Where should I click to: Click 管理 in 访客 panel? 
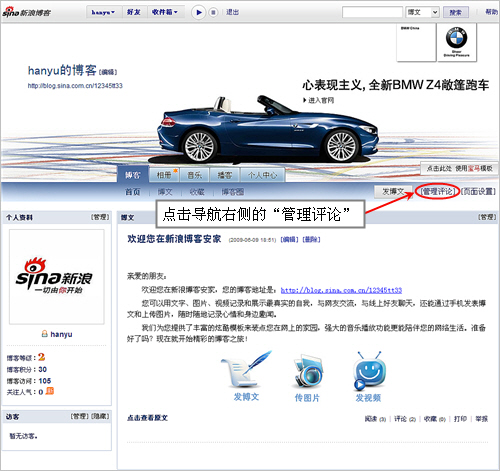(x=80, y=416)
